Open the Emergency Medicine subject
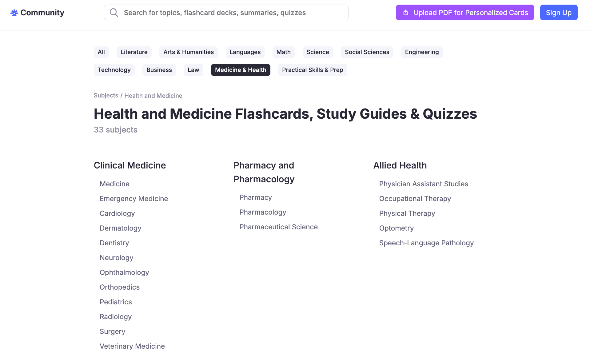Image resolution: width=590 pixels, height=364 pixels. (x=134, y=199)
